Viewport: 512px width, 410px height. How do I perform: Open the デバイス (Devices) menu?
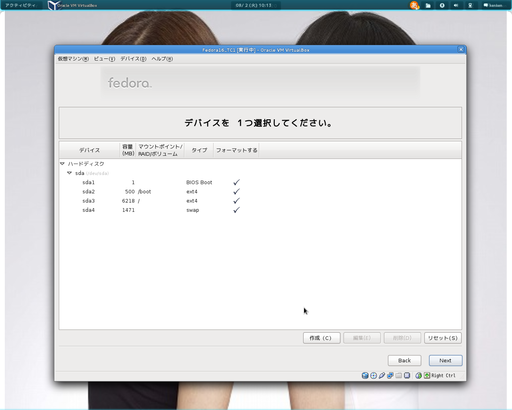click(133, 59)
